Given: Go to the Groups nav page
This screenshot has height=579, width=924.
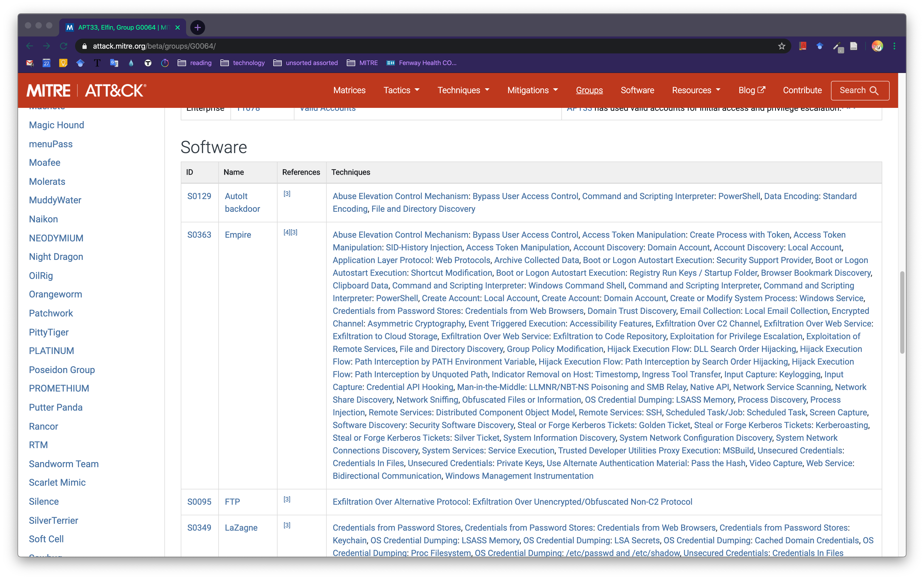Looking at the screenshot, I should (589, 90).
